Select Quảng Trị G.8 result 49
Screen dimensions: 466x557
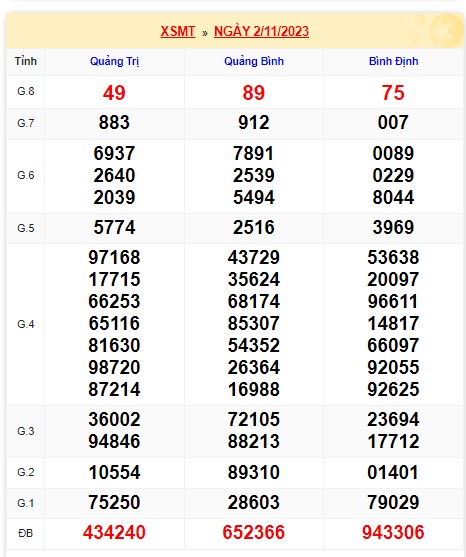click(x=114, y=93)
